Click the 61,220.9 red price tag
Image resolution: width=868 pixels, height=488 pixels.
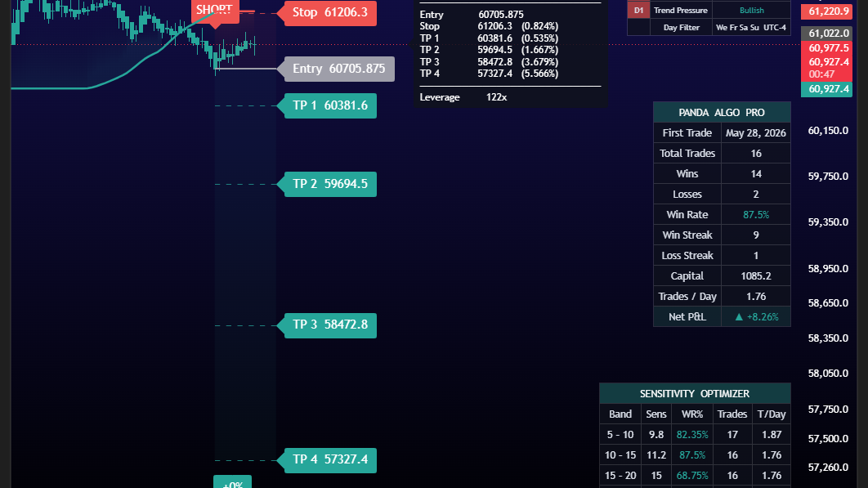click(x=826, y=11)
